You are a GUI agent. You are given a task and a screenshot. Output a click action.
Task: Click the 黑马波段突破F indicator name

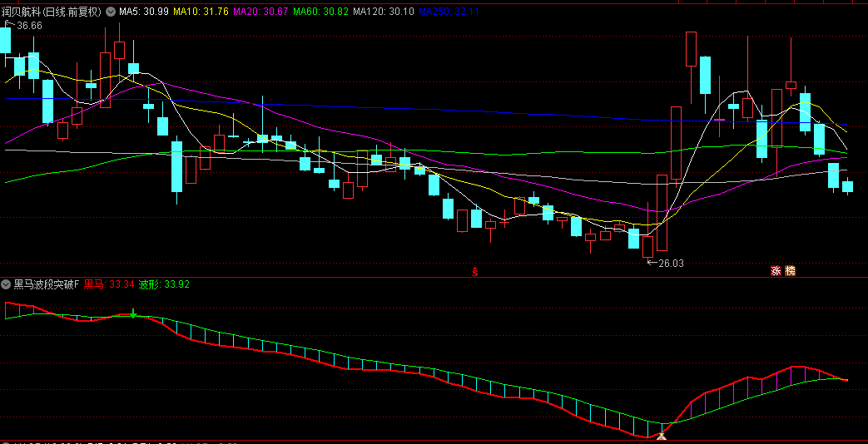(47, 284)
